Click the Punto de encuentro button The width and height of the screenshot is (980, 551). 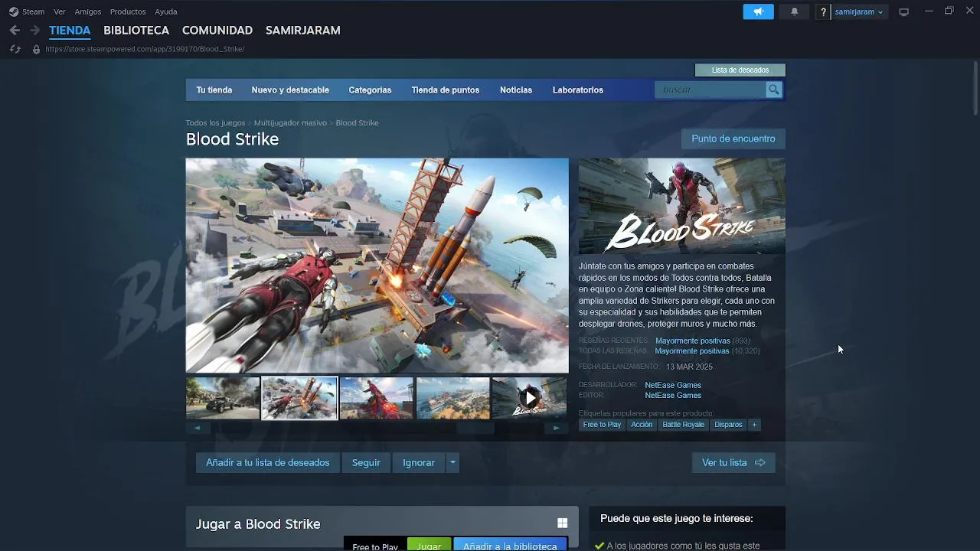(x=733, y=139)
